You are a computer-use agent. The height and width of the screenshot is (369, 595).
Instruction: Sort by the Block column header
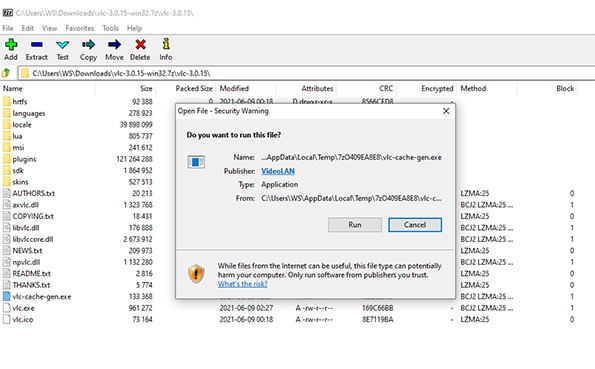pyautogui.click(x=565, y=88)
